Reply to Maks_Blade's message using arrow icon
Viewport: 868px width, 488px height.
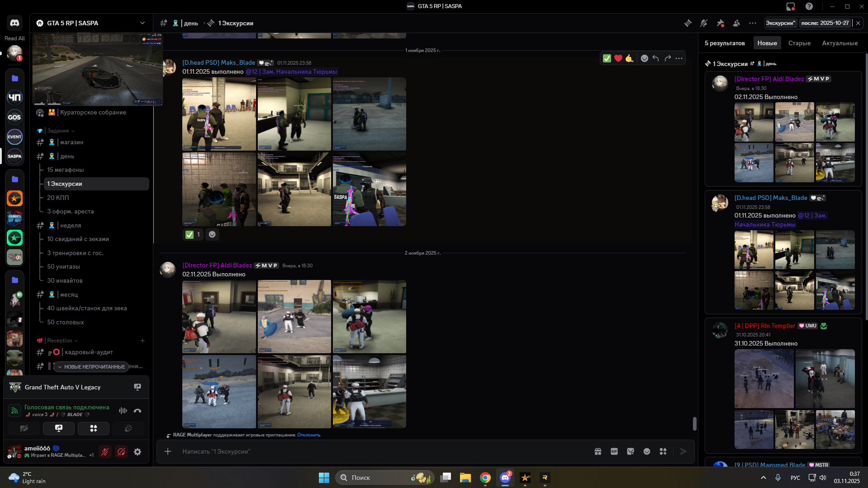click(x=655, y=58)
